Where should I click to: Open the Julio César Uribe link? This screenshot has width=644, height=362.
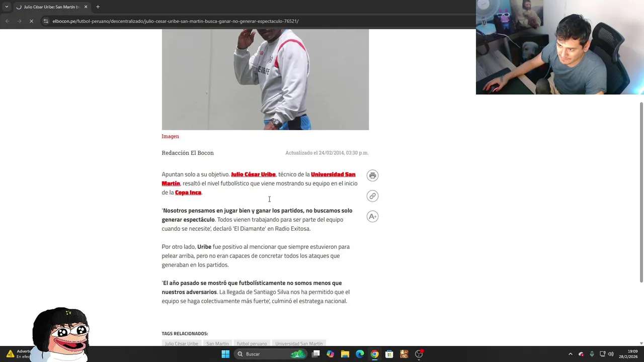click(x=253, y=174)
